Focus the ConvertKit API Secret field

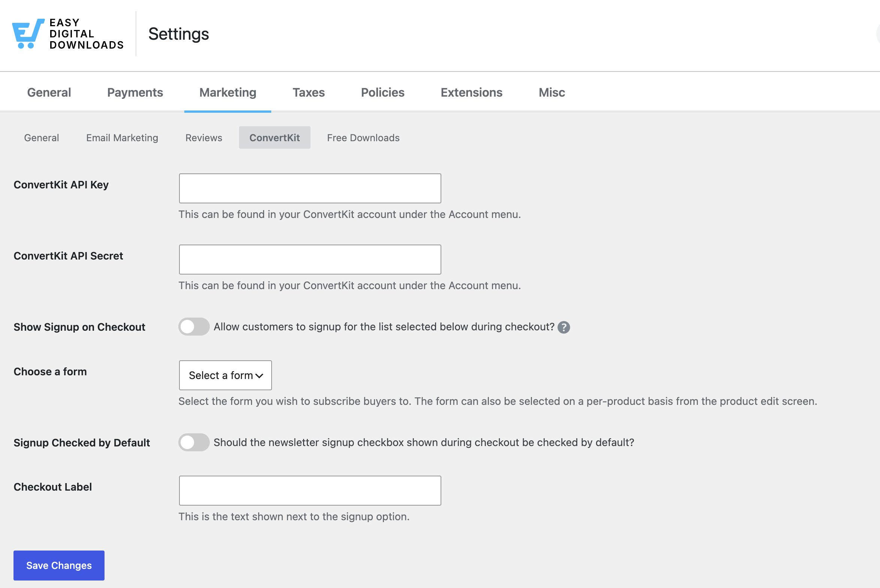click(x=310, y=260)
